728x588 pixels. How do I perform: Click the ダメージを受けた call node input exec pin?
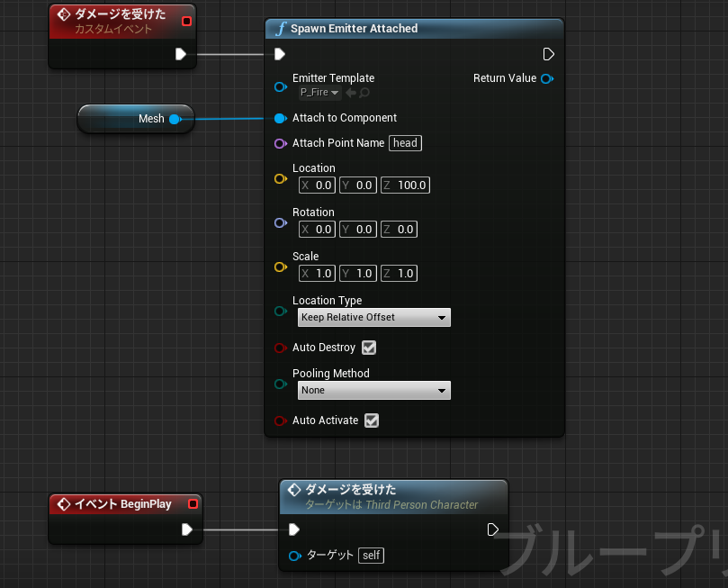point(294,529)
